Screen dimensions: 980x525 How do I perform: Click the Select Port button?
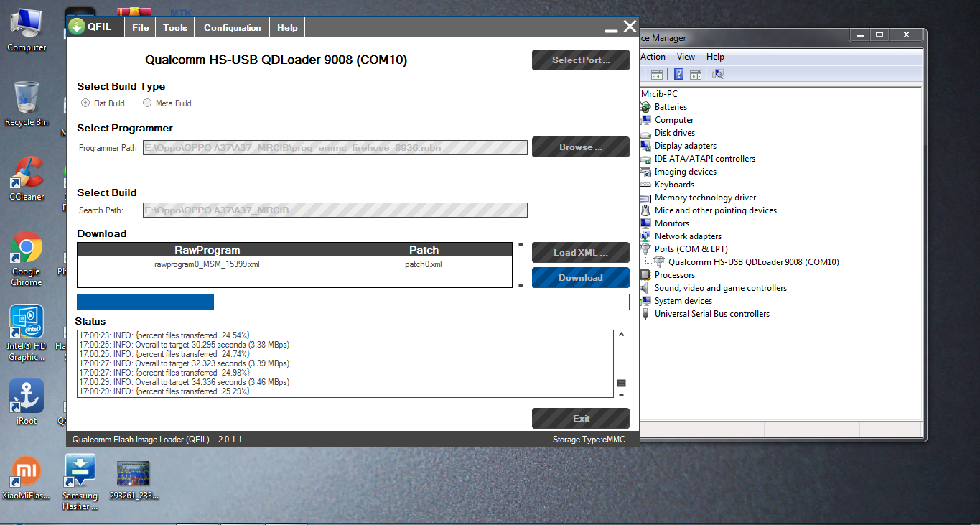pos(581,60)
